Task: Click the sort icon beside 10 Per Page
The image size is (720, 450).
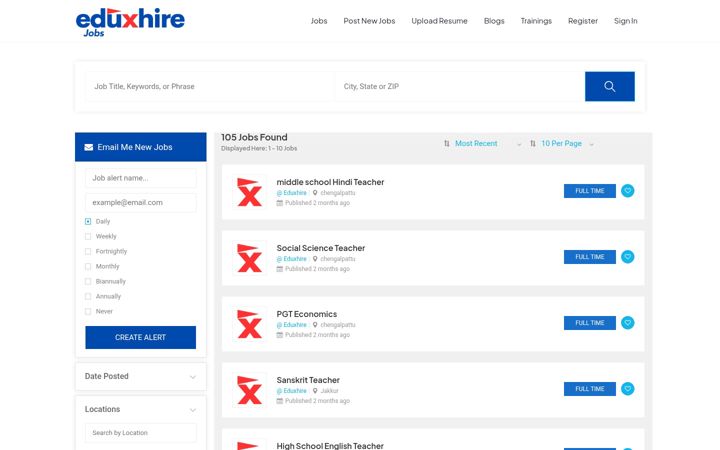Action: [x=533, y=144]
